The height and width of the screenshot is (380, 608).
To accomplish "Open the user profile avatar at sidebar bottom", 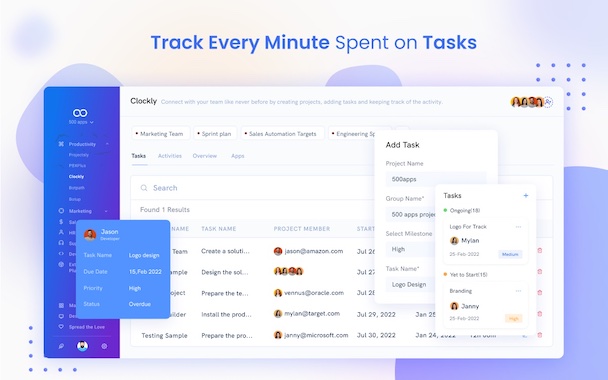I will click(x=82, y=346).
